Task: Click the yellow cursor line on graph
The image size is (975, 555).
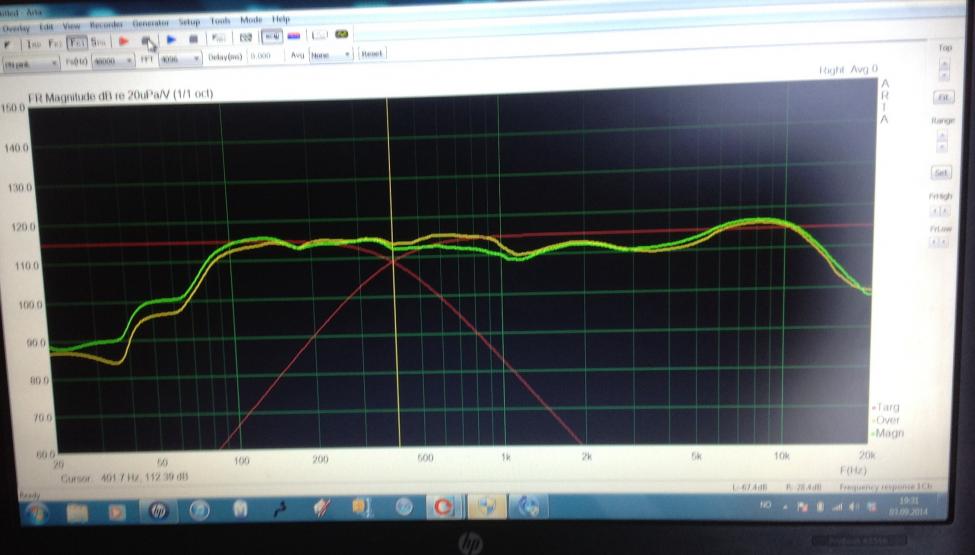Action: tap(392, 272)
